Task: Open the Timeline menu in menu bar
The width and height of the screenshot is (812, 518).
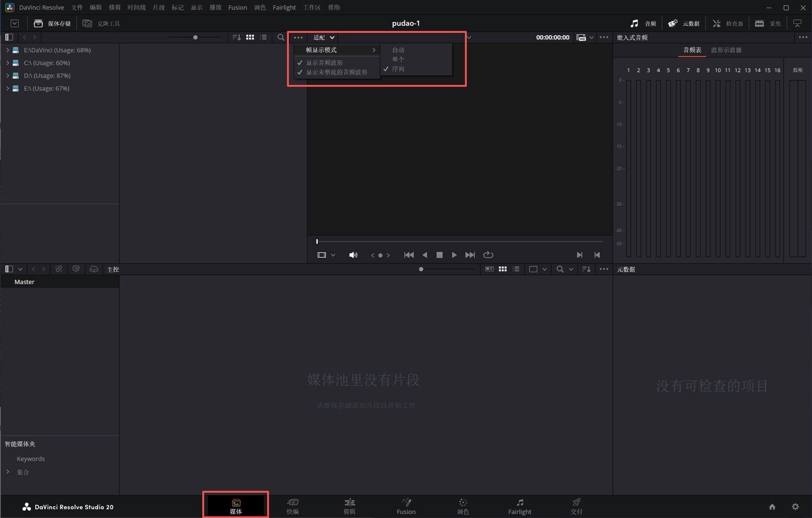Action: click(x=136, y=8)
